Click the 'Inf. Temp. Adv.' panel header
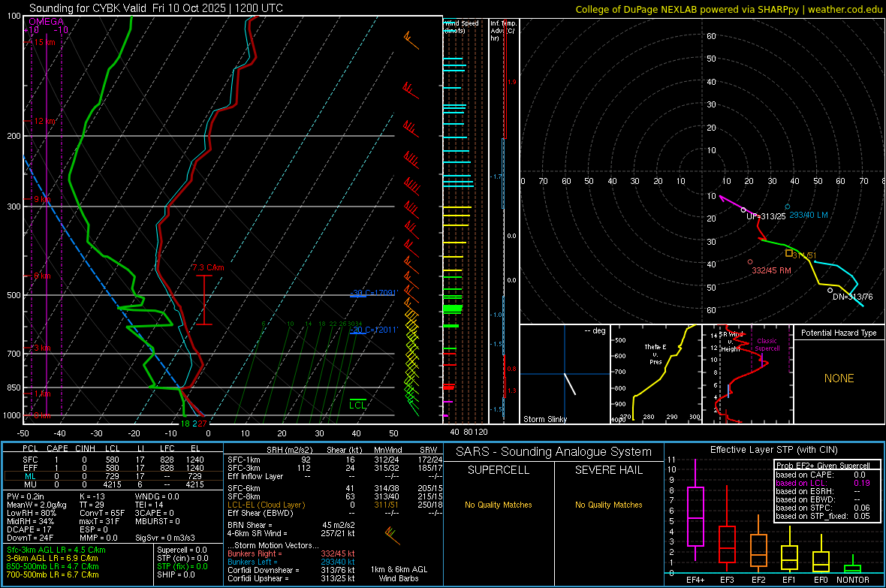The height and width of the screenshot is (588, 886). (503, 31)
